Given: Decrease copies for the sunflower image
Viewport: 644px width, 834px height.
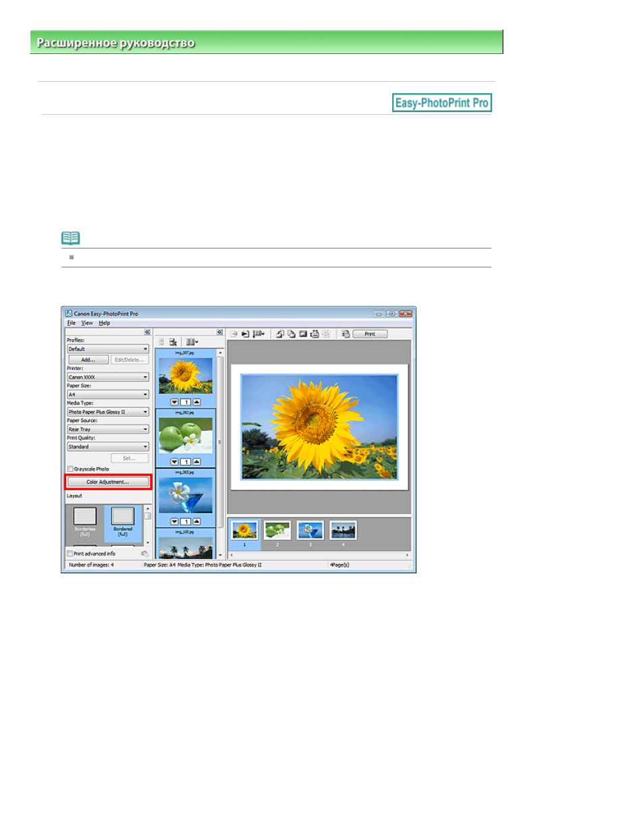Looking at the screenshot, I should (174, 402).
